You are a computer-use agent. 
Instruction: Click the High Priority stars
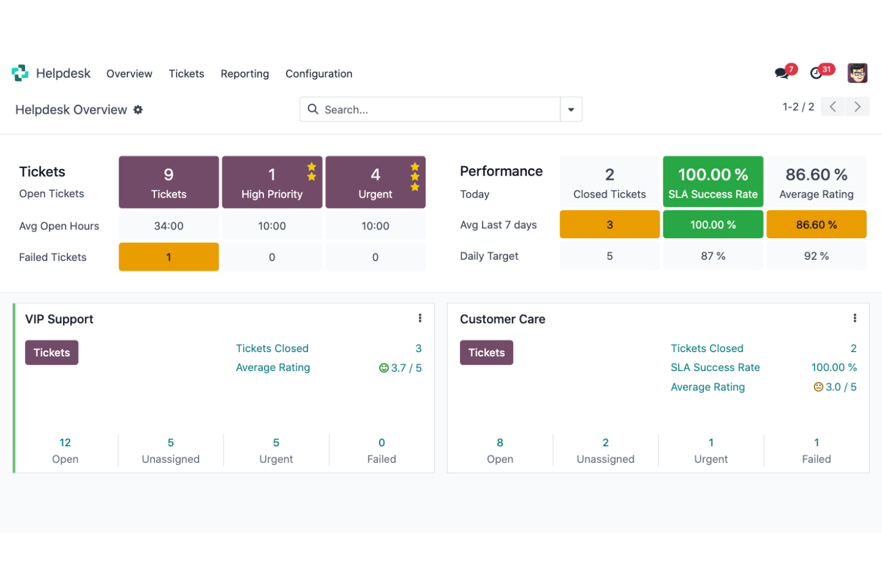pyautogui.click(x=312, y=172)
